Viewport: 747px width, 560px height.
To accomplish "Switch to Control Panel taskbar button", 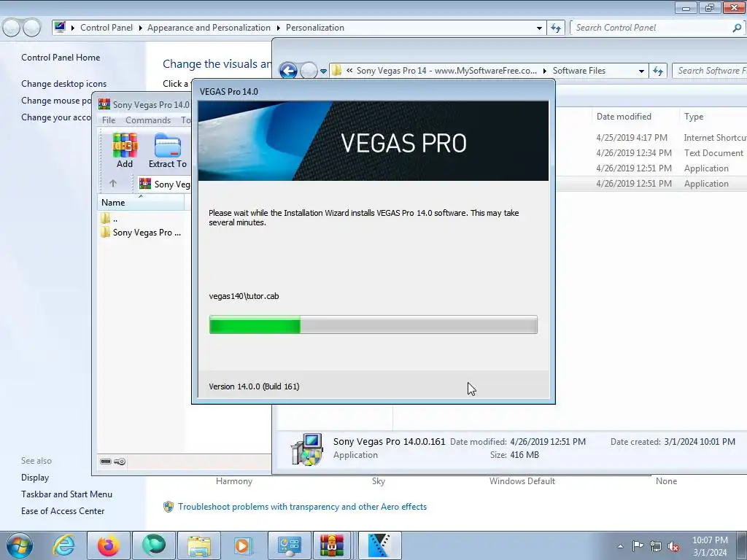I will tap(289, 545).
